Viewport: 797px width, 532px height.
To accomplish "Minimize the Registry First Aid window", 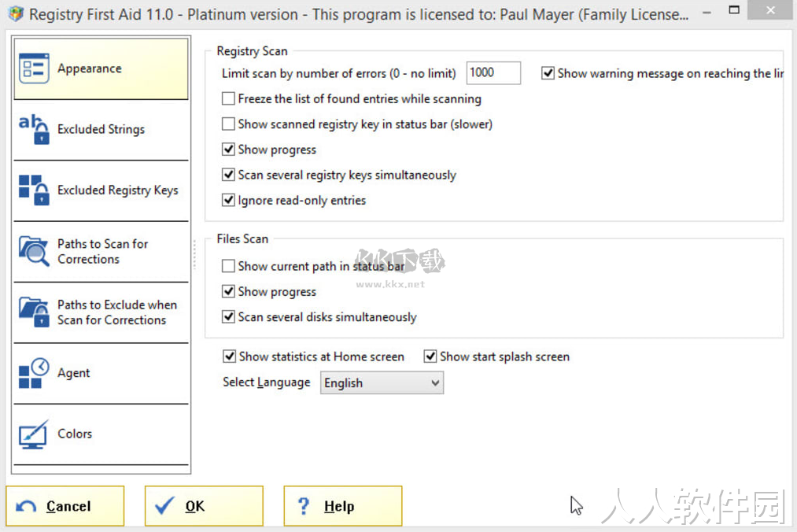I will tap(707, 13).
